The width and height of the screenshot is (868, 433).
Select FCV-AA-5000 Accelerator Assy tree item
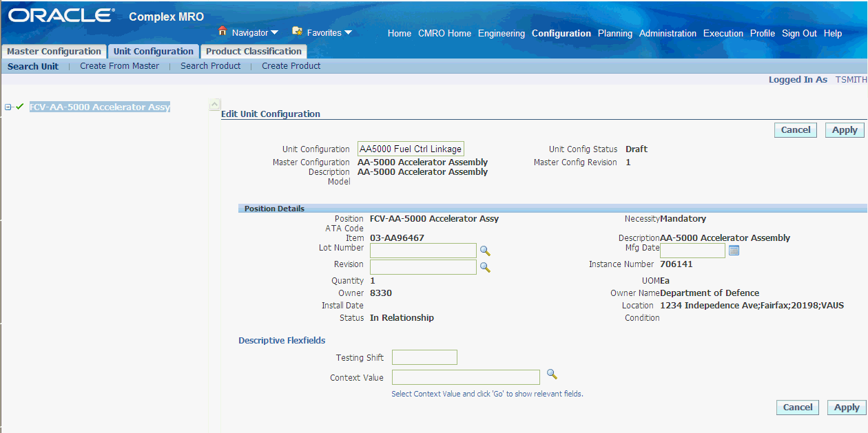[x=100, y=107]
